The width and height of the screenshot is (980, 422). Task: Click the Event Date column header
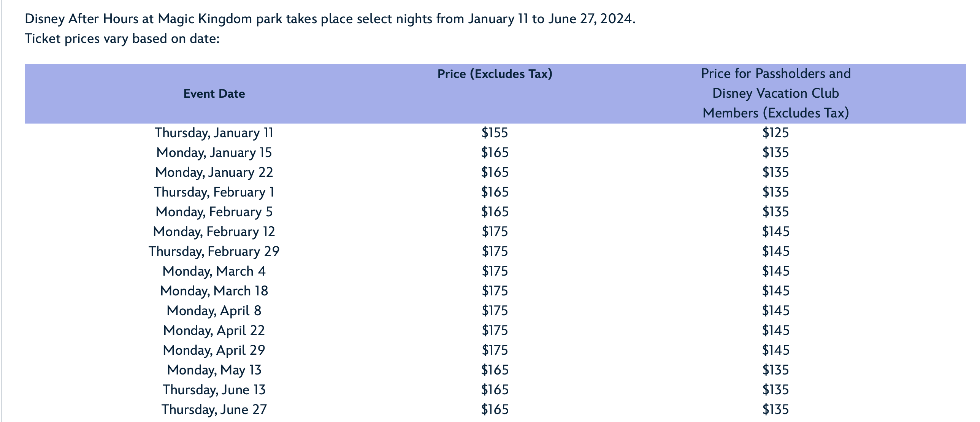point(214,94)
